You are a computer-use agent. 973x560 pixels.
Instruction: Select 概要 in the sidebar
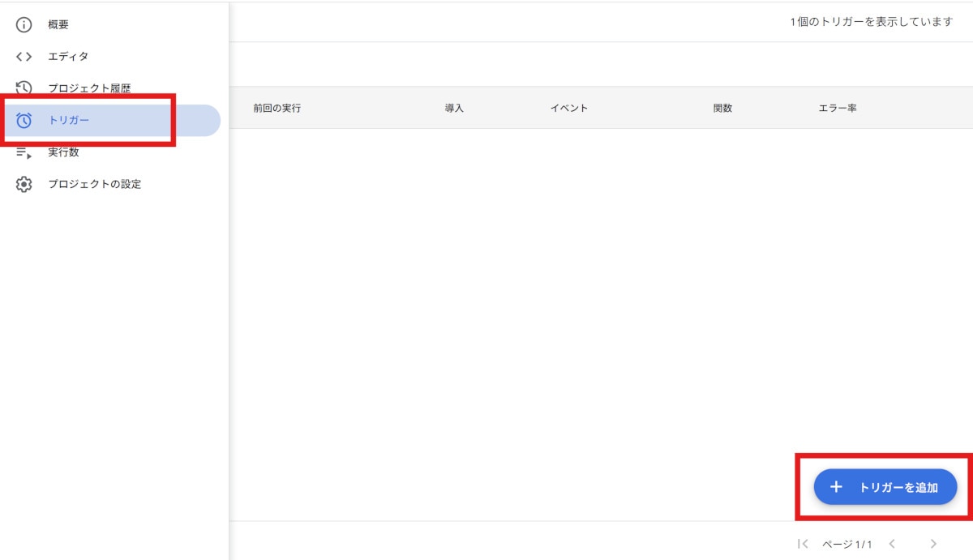[x=57, y=24]
